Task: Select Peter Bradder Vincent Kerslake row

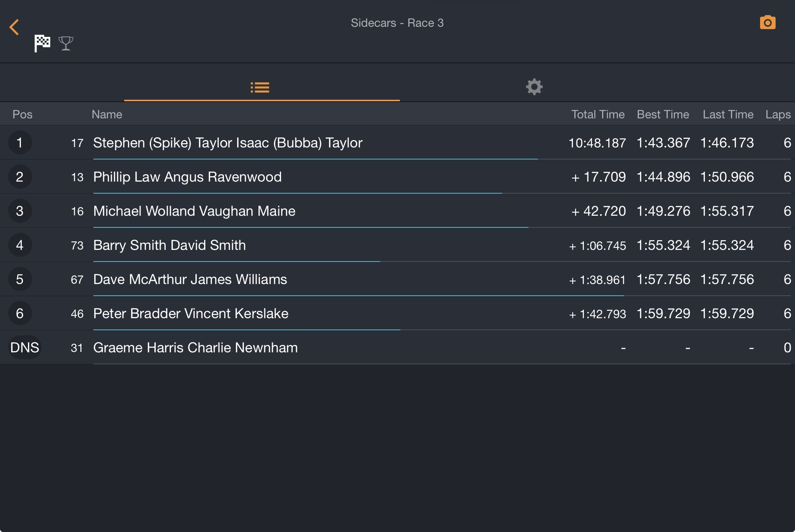Action: coord(397,313)
